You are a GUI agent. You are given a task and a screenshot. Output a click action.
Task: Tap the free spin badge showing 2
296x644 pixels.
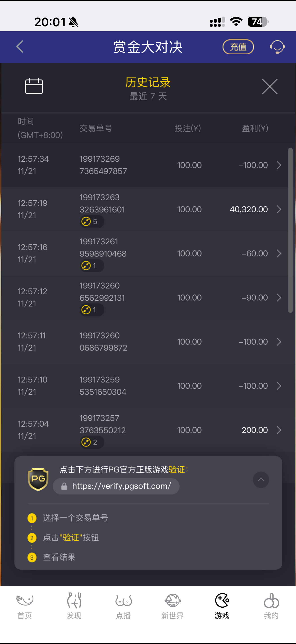click(x=91, y=442)
